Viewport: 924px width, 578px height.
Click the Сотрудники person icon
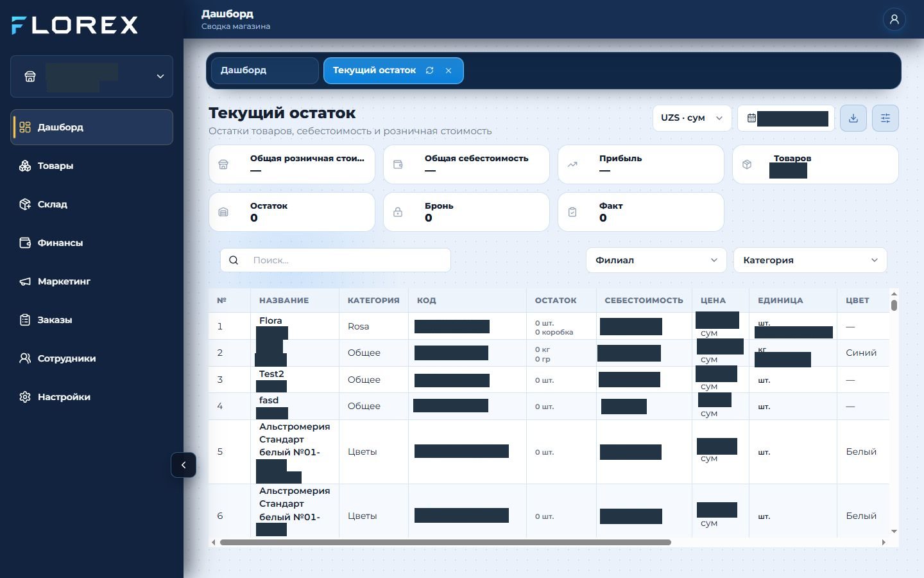click(25, 358)
